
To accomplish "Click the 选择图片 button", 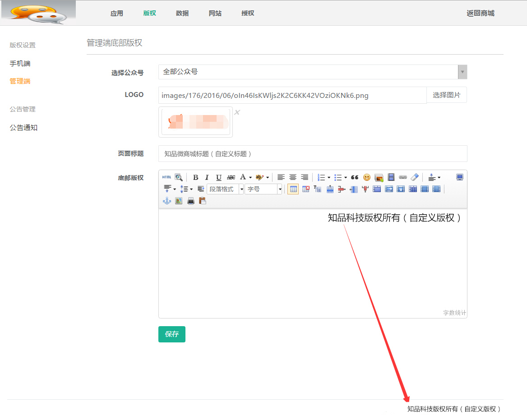I will [446, 95].
